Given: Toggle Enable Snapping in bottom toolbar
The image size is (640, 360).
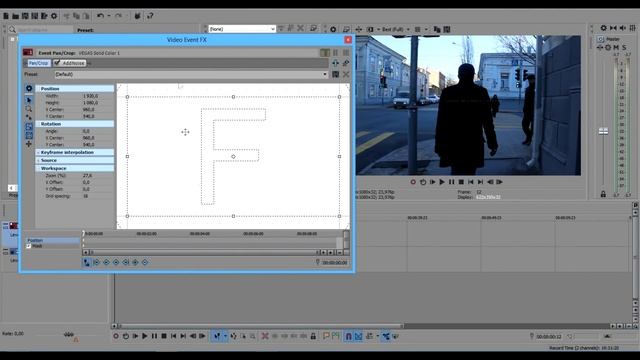Looking at the screenshot, I should (x=349, y=336).
